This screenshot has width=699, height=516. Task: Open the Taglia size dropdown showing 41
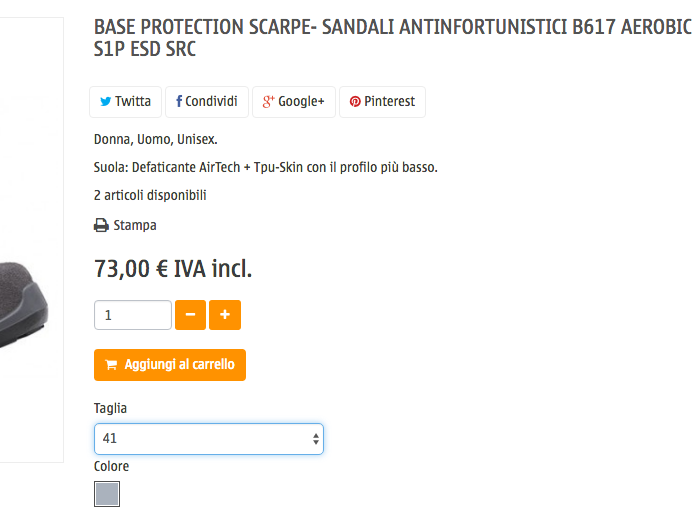point(209,439)
